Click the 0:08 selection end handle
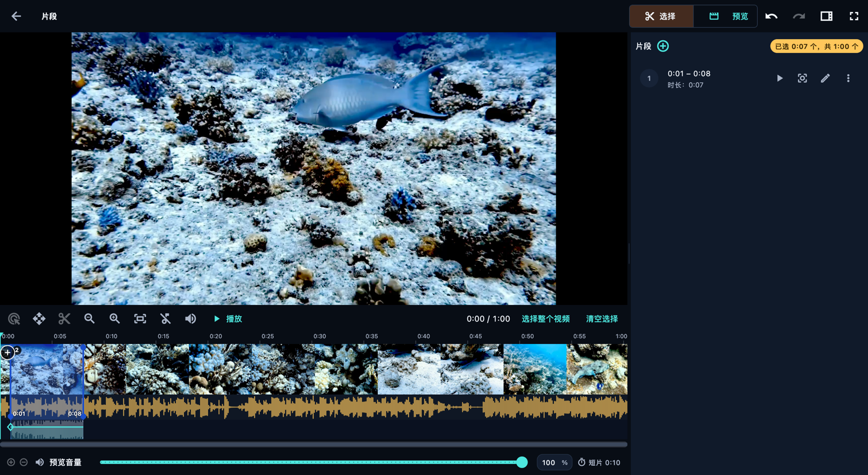 point(84,381)
